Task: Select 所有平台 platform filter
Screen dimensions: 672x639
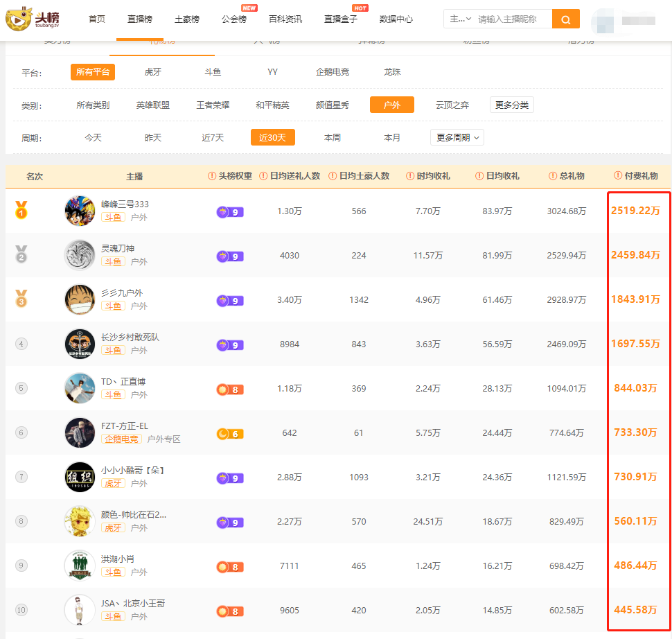Action: 93,72
